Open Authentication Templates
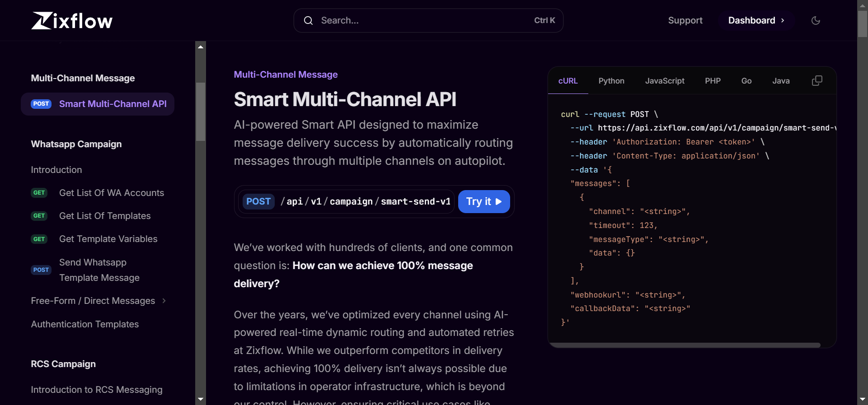 tap(85, 324)
